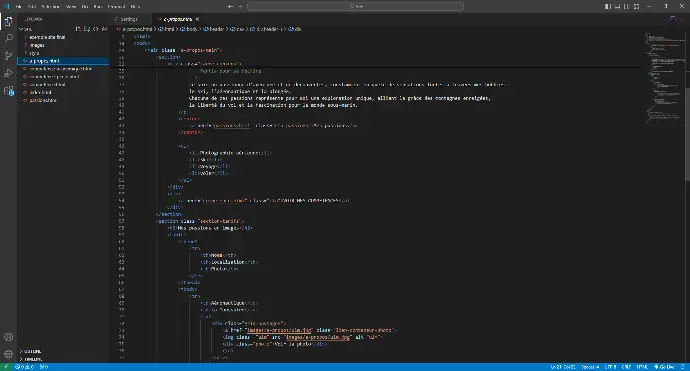
Task: Click the New File icon in Explorer
Action: point(78,29)
